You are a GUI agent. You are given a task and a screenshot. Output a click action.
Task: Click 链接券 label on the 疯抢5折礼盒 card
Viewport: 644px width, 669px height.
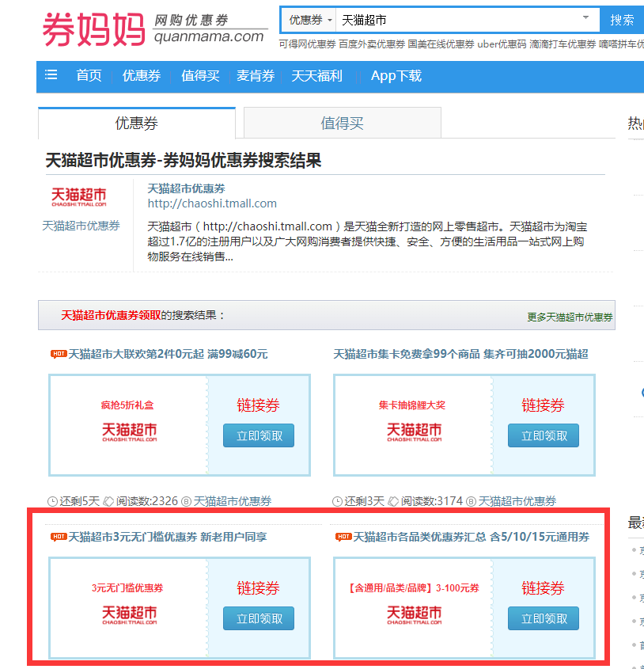tap(259, 405)
